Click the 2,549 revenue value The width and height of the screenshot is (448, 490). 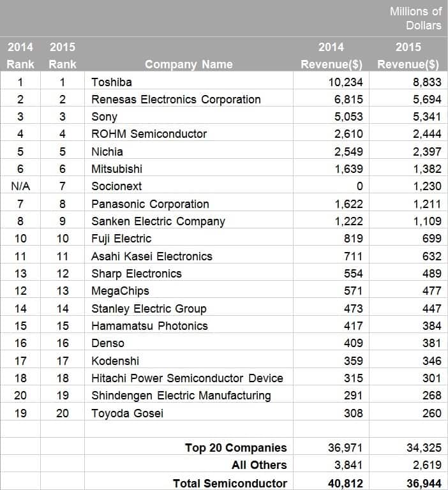[x=348, y=152]
